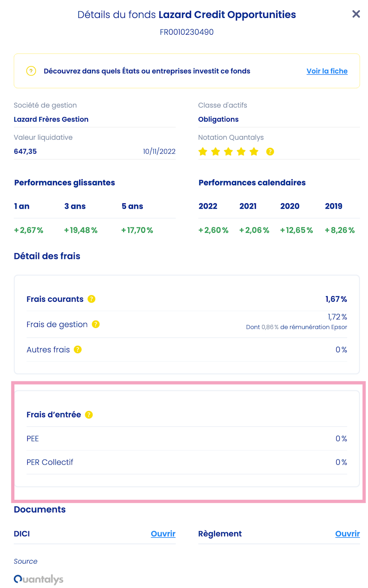Viewport: 368px width, 588px height.
Task: Click the Lazard Frères Gestion company name
Action: [x=51, y=119]
